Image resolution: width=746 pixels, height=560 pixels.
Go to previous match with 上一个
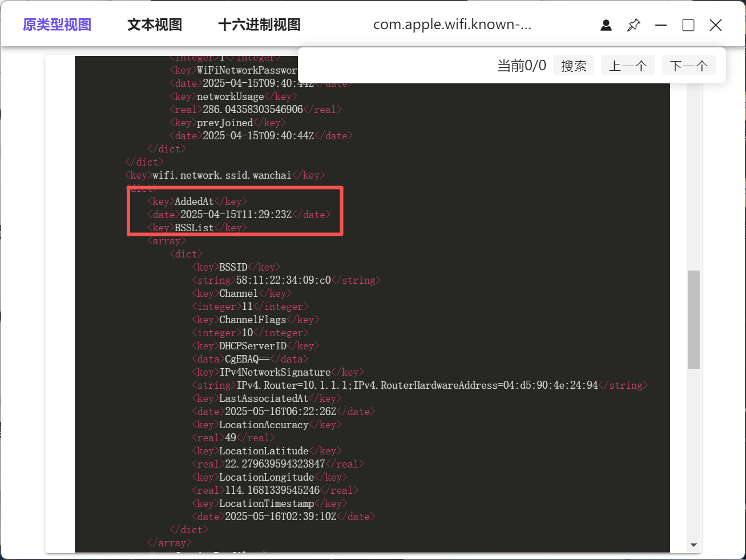pyautogui.click(x=628, y=66)
